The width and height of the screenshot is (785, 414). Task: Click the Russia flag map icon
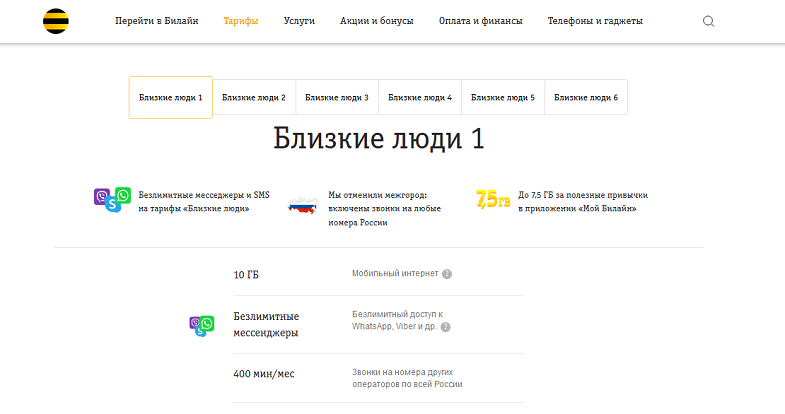tap(303, 205)
